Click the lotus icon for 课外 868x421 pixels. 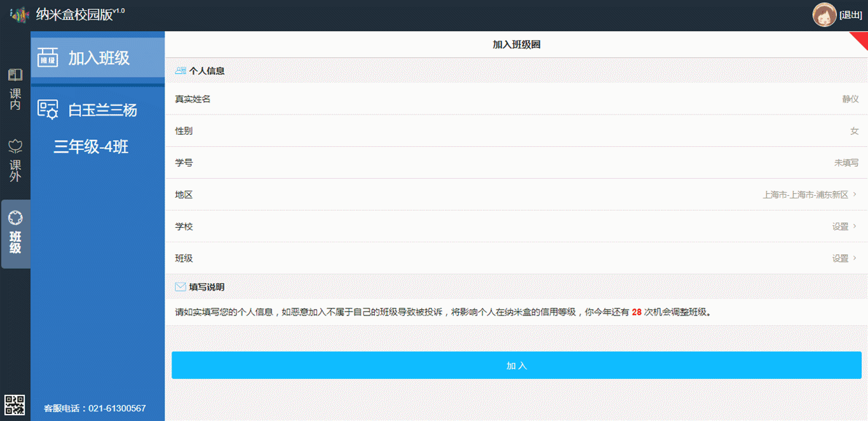[x=15, y=147]
